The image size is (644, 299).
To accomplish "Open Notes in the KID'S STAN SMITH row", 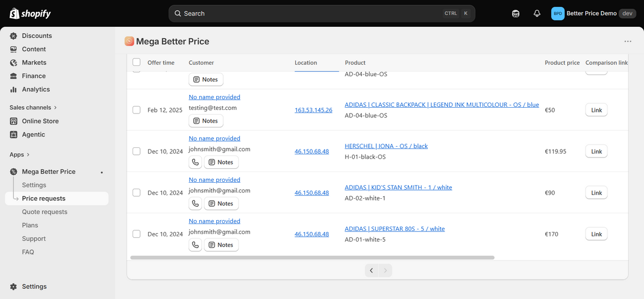I will [221, 204].
